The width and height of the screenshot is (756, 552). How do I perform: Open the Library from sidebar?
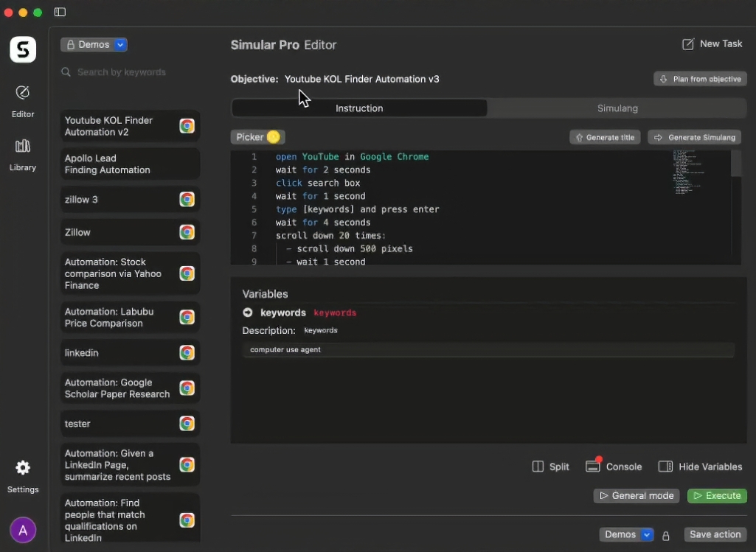pyautogui.click(x=23, y=155)
